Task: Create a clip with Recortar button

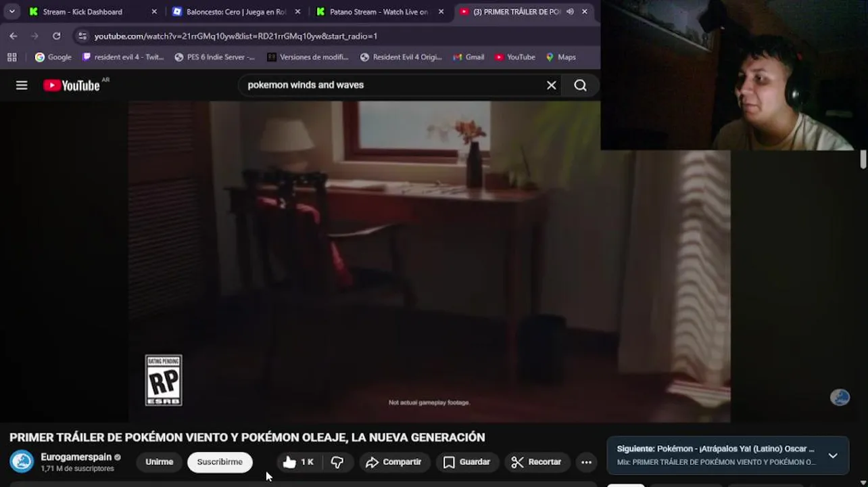Action: click(537, 462)
